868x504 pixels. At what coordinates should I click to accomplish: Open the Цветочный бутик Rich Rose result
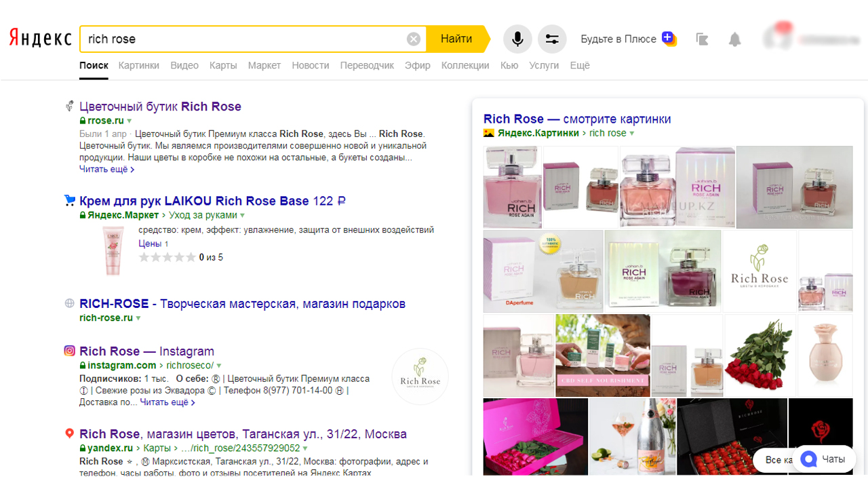tap(160, 106)
